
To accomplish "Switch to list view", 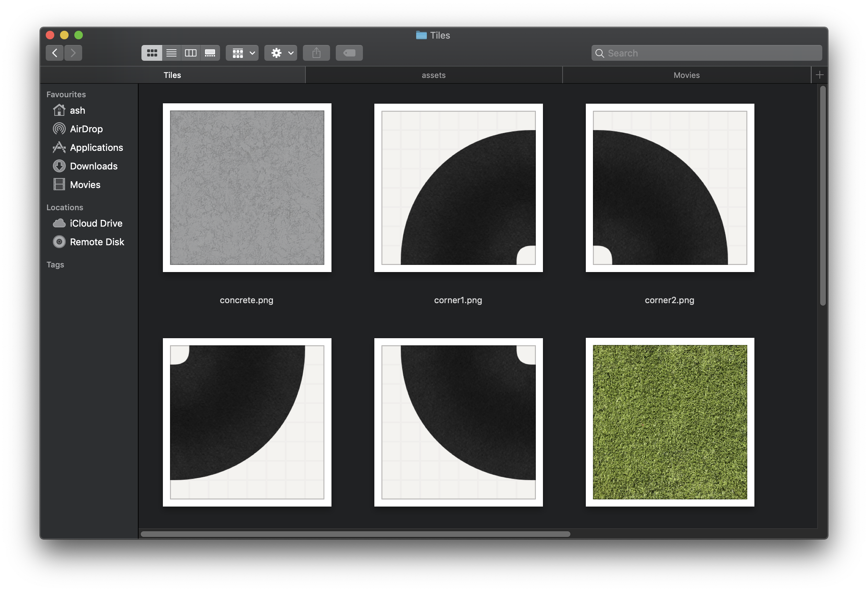I will click(x=171, y=53).
